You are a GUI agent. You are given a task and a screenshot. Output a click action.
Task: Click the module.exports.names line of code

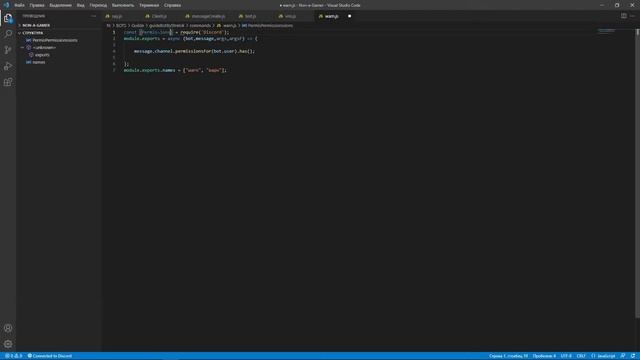[x=175, y=70]
